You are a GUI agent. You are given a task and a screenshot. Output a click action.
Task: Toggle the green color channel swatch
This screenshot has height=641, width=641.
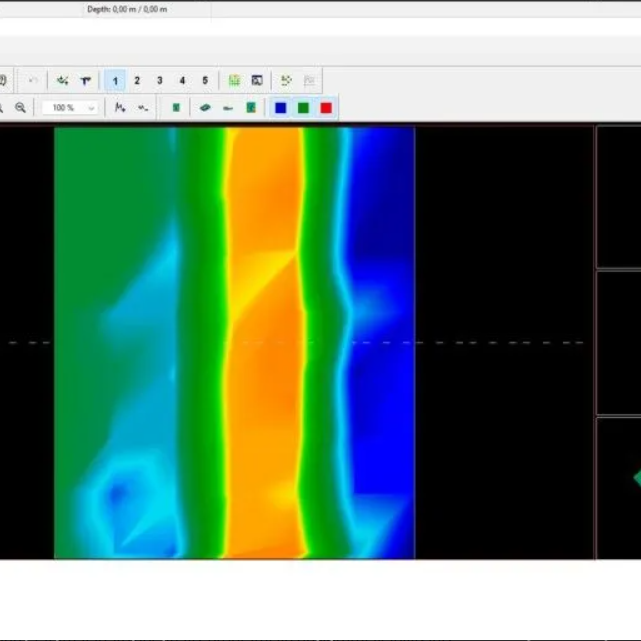[303, 108]
